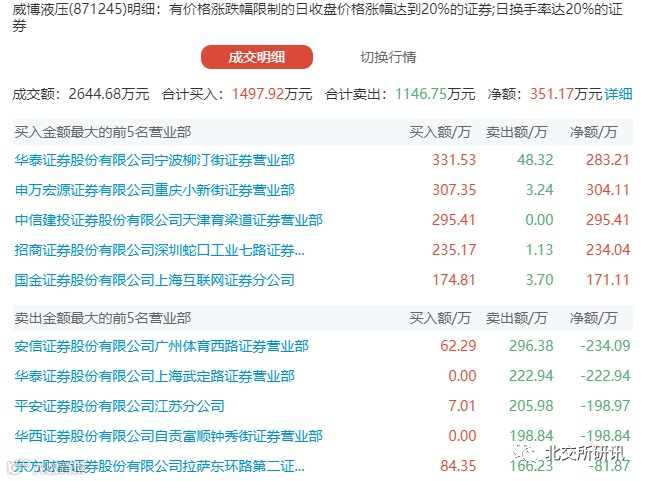Open the 详细 link beside net amount
The height and width of the screenshot is (481, 645).
point(618,94)
